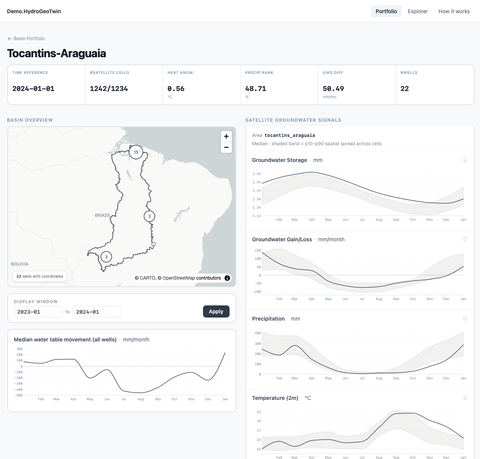Click the display window start field 2023-01
Viewport: 480px width, 459px height.
pos(38,312)
